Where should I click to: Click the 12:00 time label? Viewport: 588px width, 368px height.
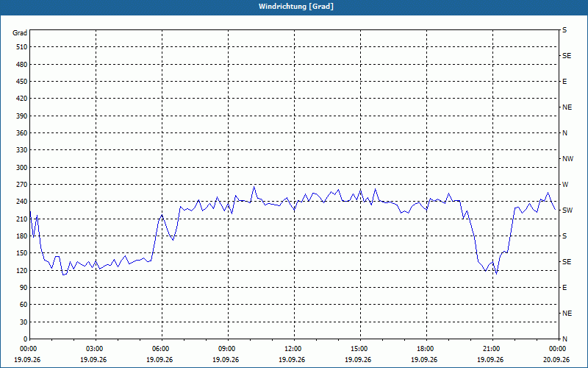(294, 348)
